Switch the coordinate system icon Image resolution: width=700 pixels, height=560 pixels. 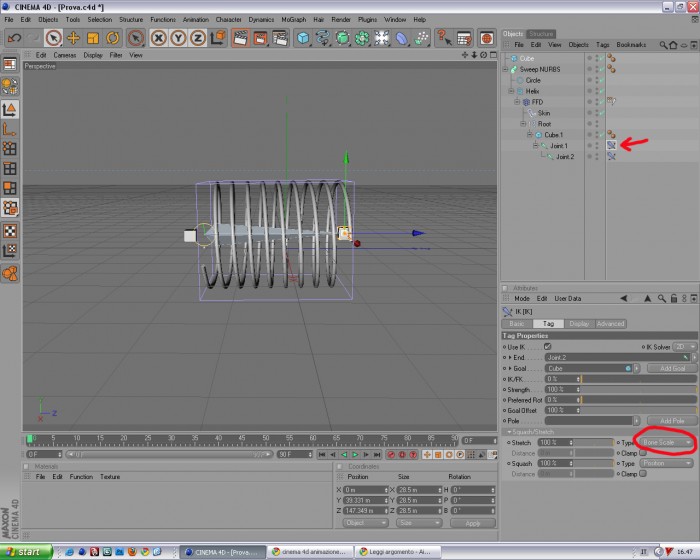(218, 38)
